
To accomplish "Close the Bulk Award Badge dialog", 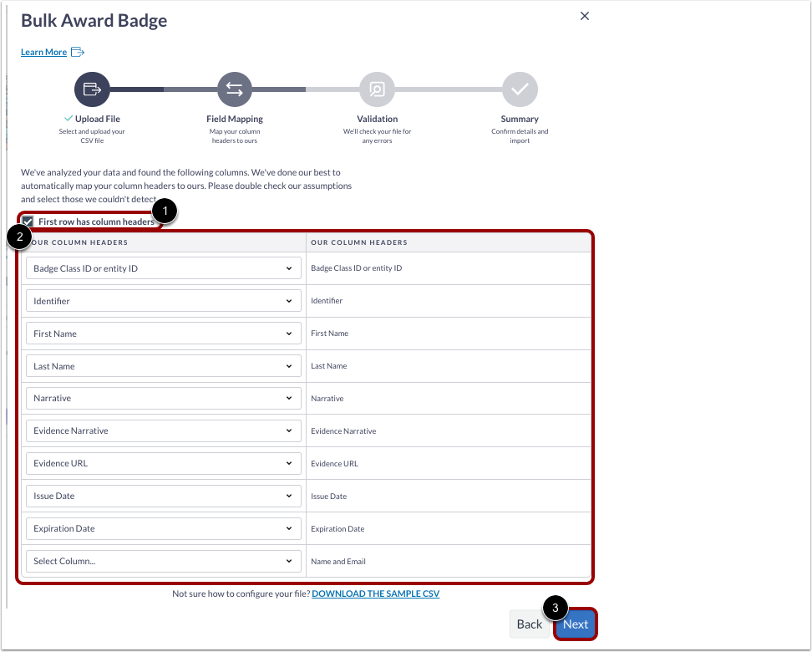I will click(584, 15).
